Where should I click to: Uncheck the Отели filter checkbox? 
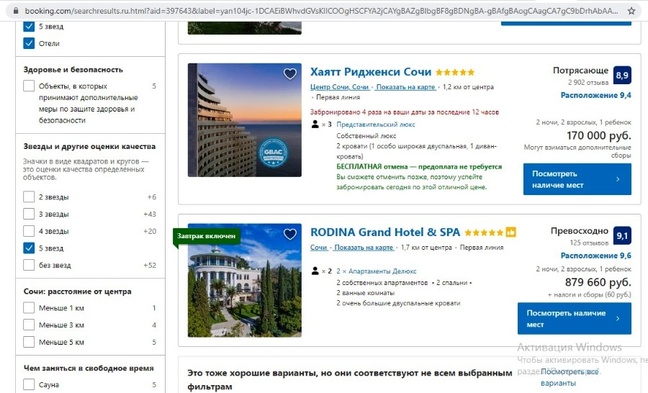(29, 43)
